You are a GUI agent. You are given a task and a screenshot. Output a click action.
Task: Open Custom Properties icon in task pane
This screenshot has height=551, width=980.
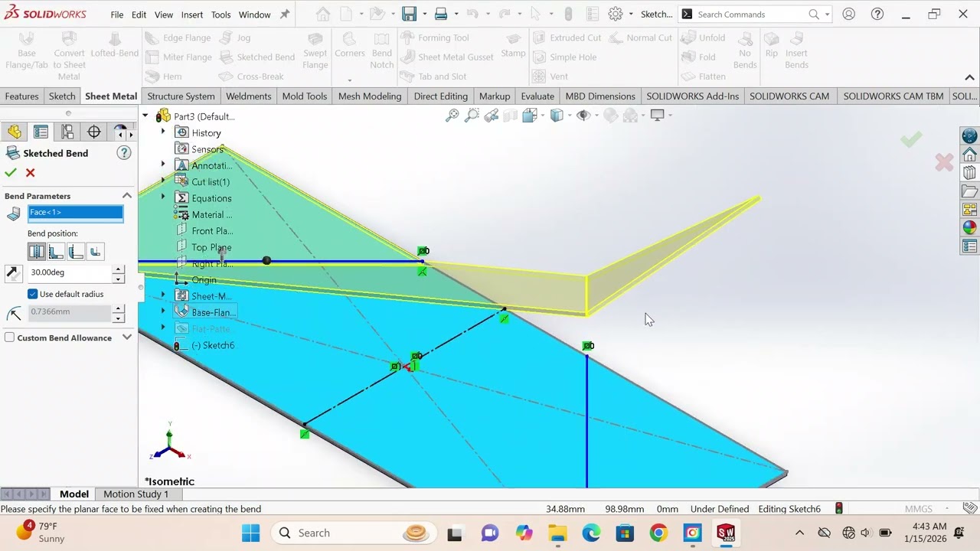tap(969, 246)
